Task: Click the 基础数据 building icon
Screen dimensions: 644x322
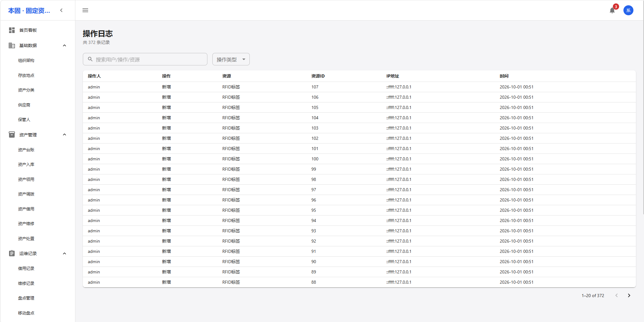Action: tap(12, 45)
